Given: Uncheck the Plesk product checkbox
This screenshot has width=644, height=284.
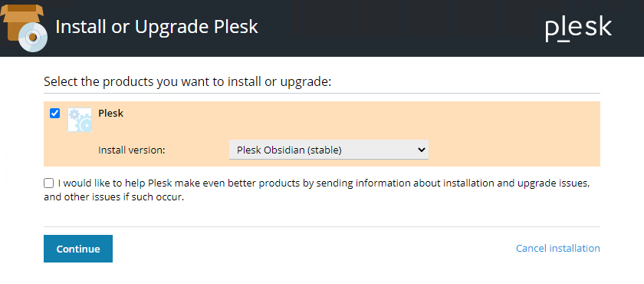Looking at the screenshot, I should coord(54,113).
